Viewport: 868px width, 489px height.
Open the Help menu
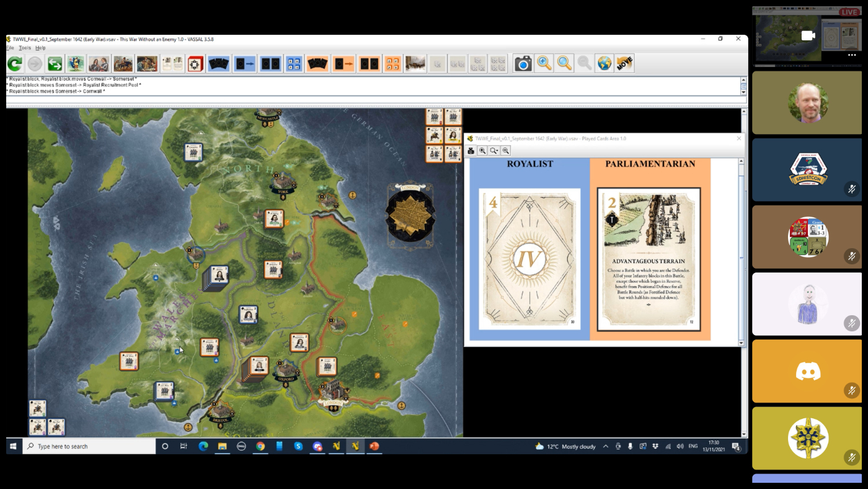pyautogui.click(x=40, y=48)
